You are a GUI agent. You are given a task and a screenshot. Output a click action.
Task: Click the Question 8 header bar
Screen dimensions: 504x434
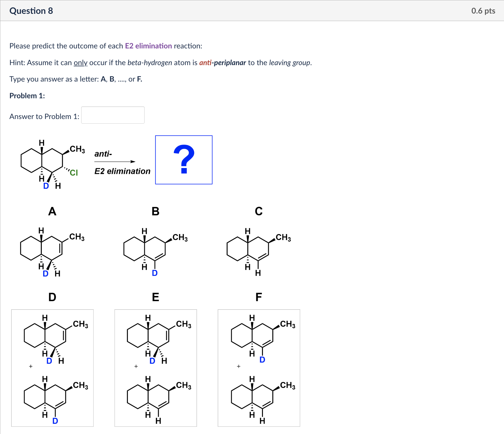(x=31, y=10)
